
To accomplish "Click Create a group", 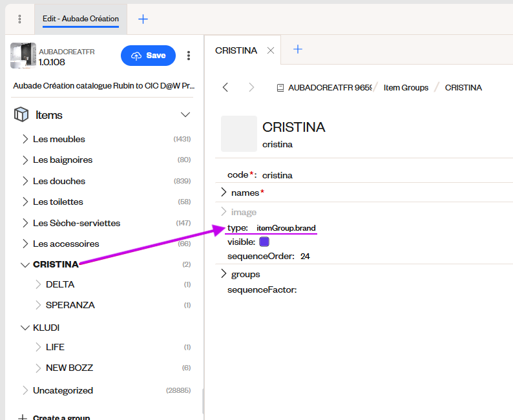I will (61, 417).
